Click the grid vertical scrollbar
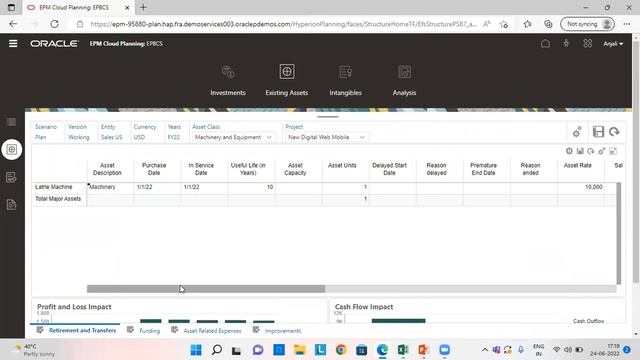Image resolution: width=640 pixels, height=360 pixels. pos(619,233)
